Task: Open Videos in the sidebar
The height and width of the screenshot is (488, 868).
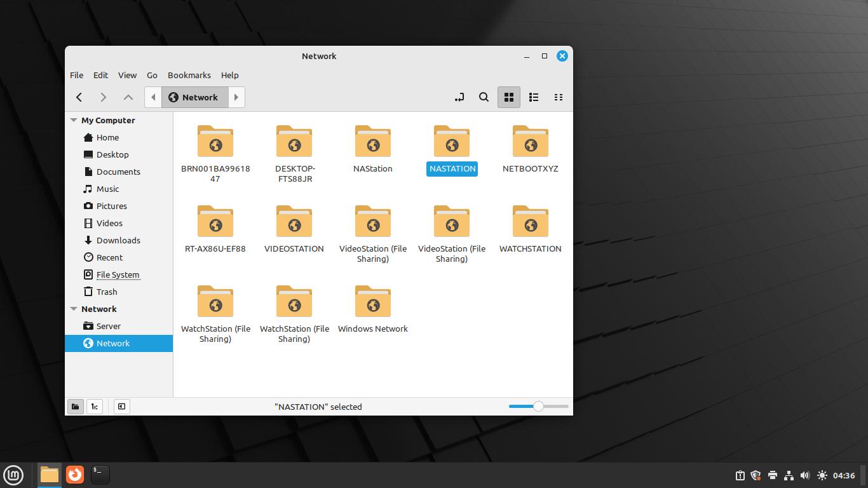Action: coord(119,223)
